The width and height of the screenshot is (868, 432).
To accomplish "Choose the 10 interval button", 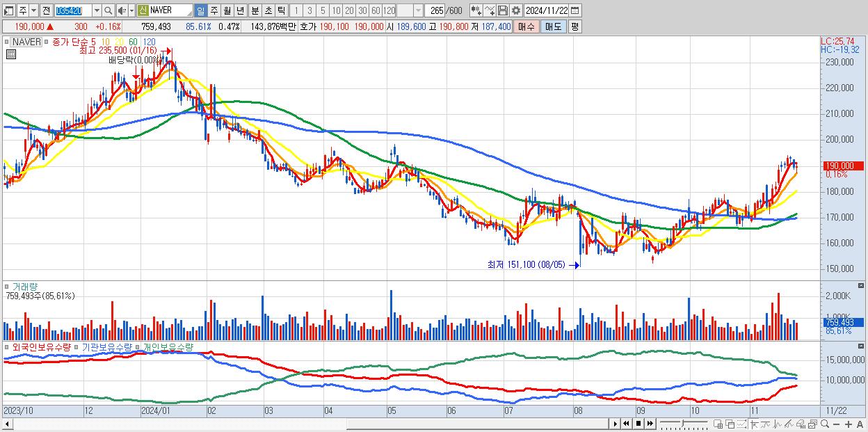I will point(336,10).
